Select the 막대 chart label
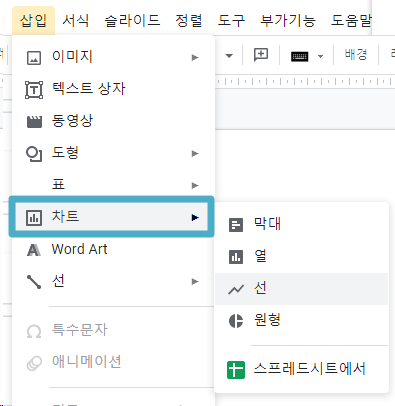Image resolution: width=395 pixels, height=406 pixels. [x=267, y=224]
